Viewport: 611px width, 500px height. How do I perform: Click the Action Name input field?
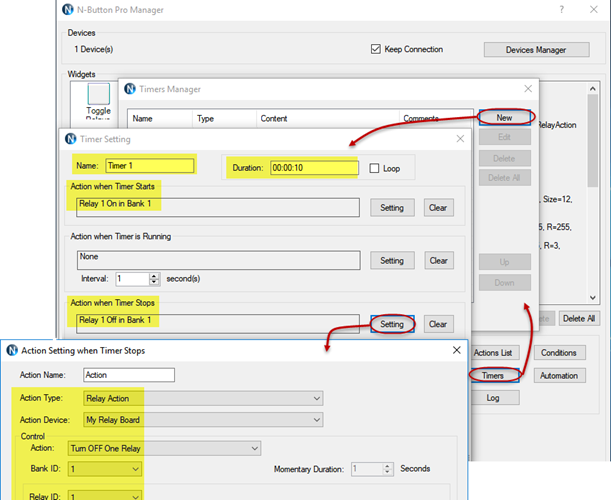(129, 375)
